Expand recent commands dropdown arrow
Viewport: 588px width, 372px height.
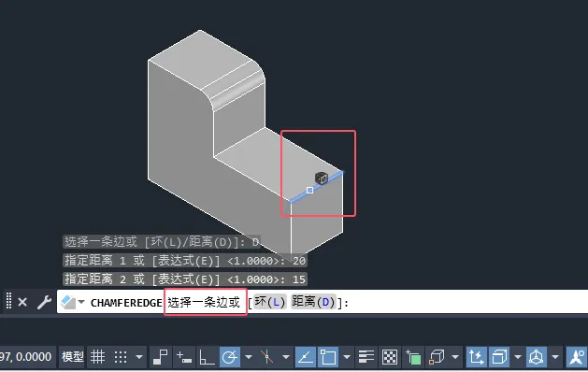81,302
